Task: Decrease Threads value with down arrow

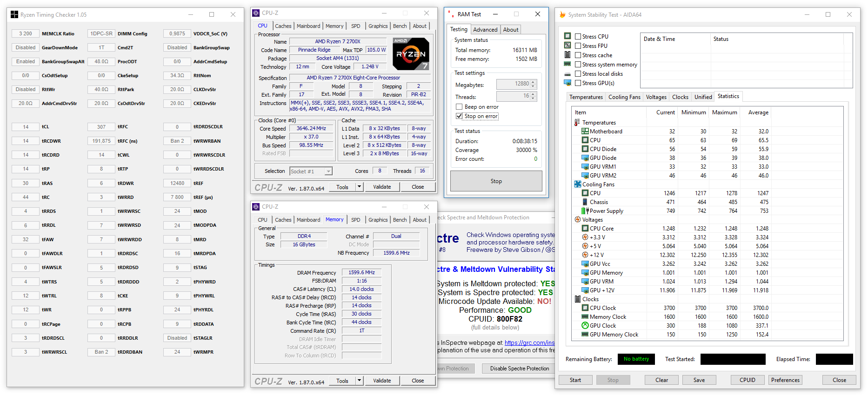Action: [x=533, y=99]
